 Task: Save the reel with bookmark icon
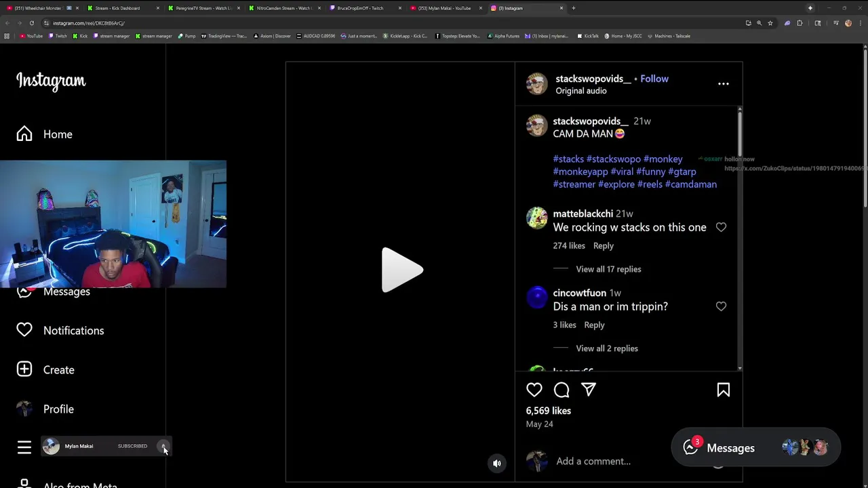(724, 390)
